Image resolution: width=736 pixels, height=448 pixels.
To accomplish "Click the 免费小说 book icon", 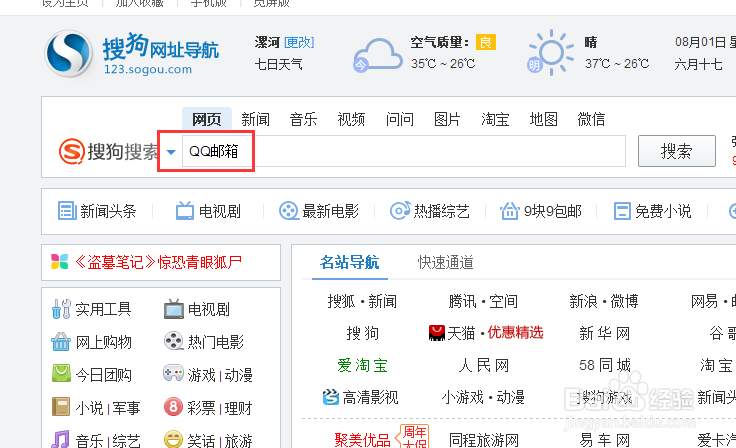I will coord(622,210).
